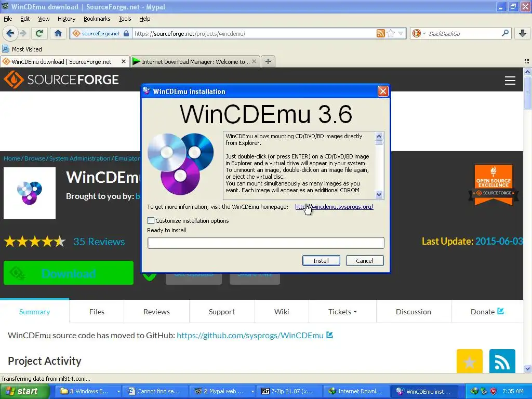Open the Most Visited bookmarks folder
Screen dimensions: 532x399
click(x=22, y=49)
